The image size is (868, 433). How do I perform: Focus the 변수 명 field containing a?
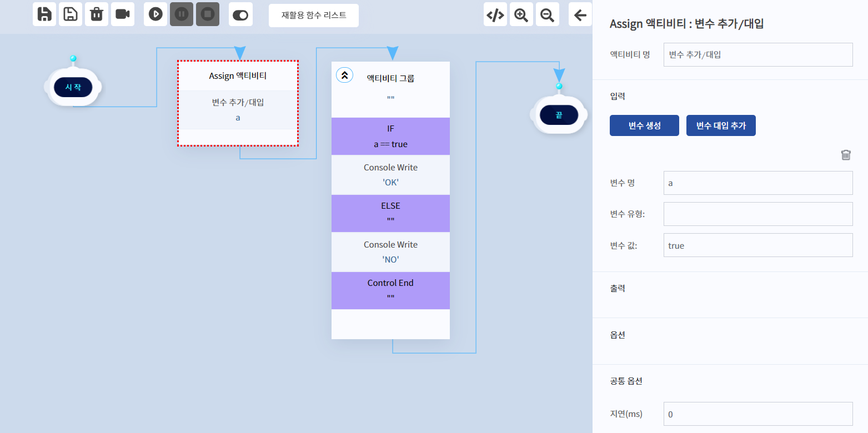[758, 183]
